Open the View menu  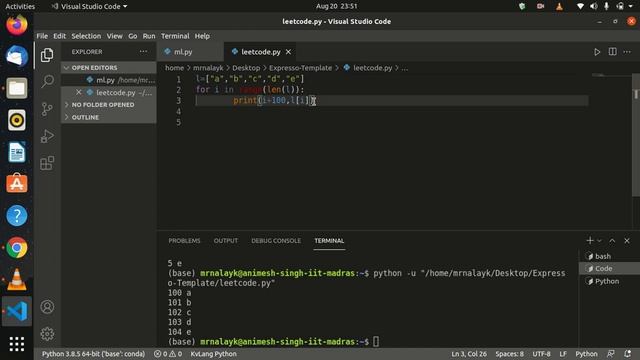[x=115, y=36]
